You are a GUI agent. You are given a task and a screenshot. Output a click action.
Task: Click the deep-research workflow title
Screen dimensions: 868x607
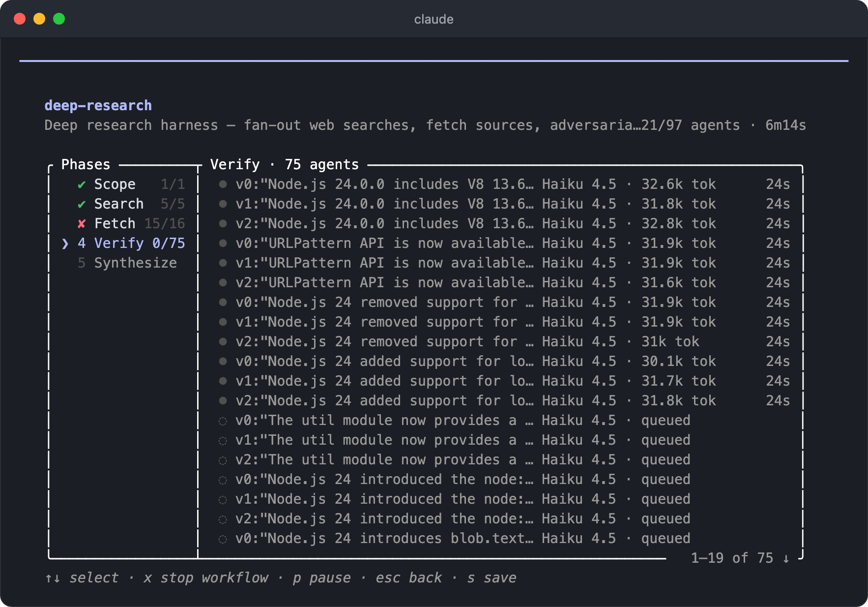tap(98, 105)
